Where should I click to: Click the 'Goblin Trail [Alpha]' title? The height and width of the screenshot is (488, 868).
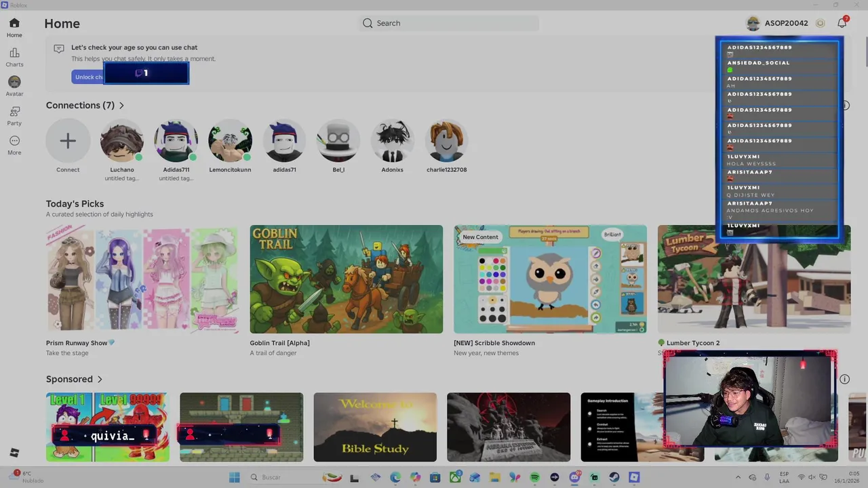279,343
